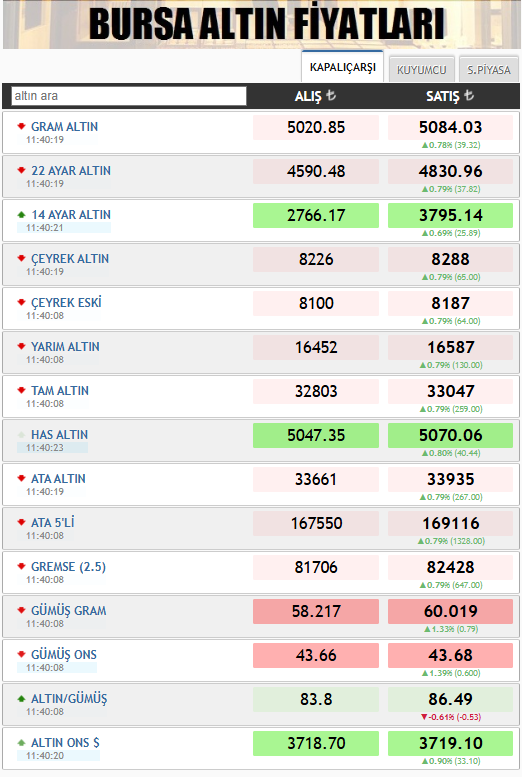Open the S.PİYASA tab
The width and height of the screenshot is (522, 777).
coord(489,70)
